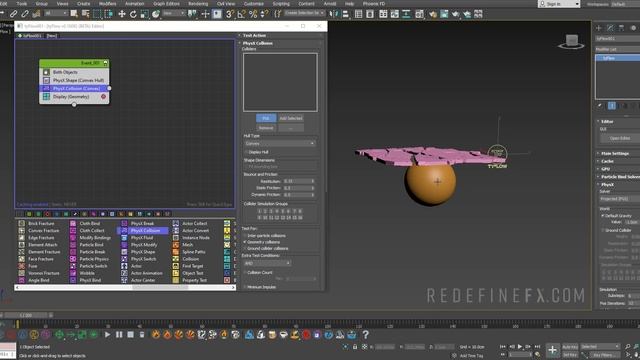This screenshot has width=640, height=360.
Task: Click the Window/Crossing selection icon
Action: tap(109, 14)
